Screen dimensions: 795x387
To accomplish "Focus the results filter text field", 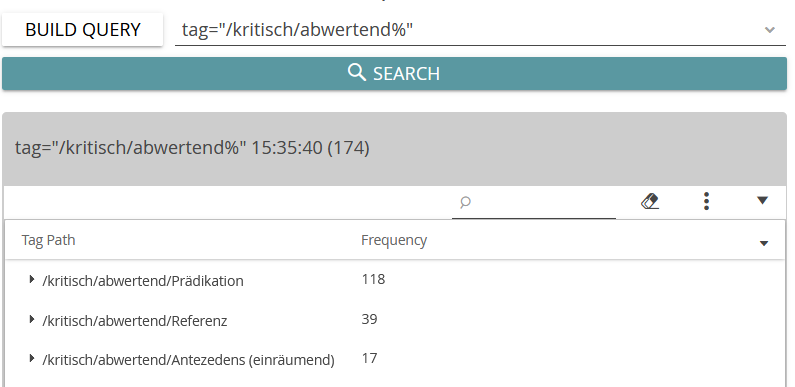I will [x=534, y=202].
